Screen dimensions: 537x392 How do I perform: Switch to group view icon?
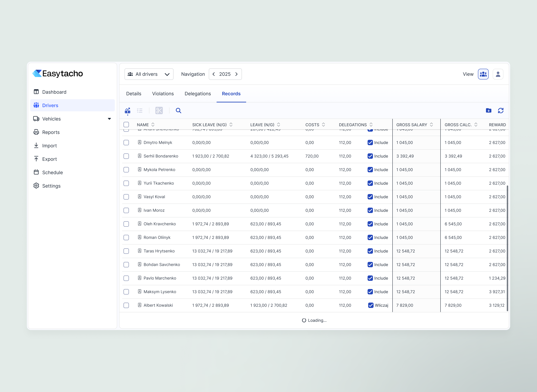coord(483,74)
